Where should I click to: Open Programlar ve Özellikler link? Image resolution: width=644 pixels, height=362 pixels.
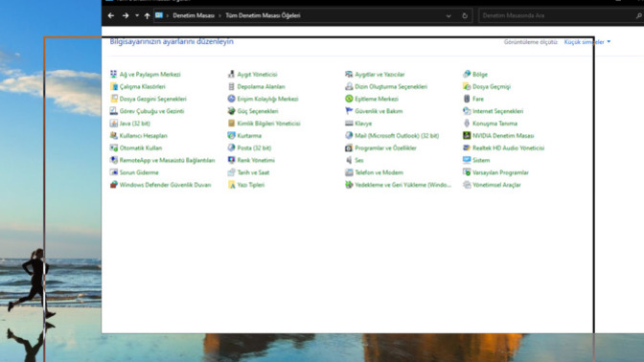click(x=385, y=148)
